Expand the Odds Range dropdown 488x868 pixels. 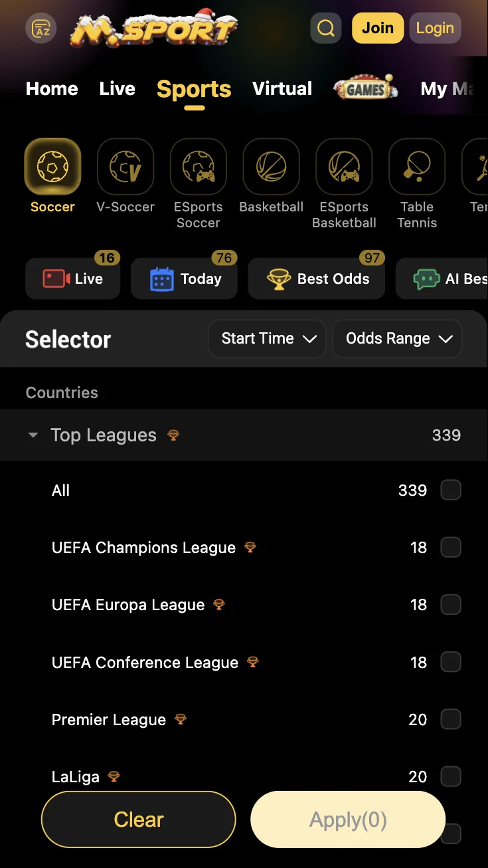coord(397,339)
